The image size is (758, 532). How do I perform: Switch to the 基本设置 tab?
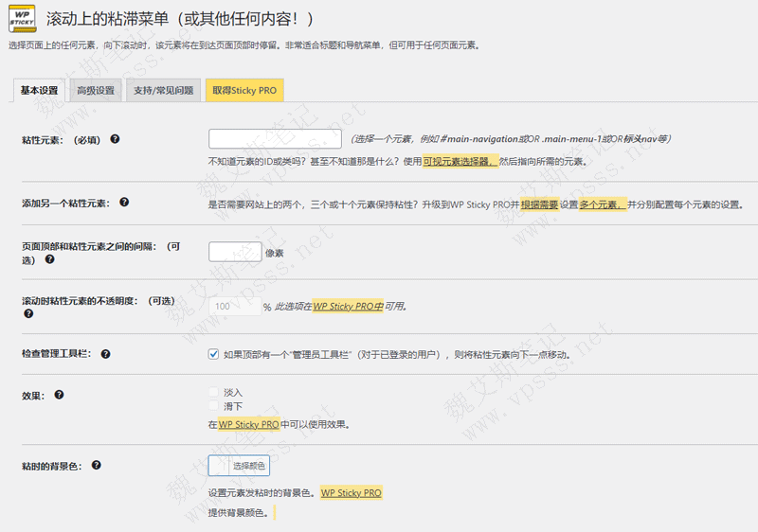(x=39, y=90)
